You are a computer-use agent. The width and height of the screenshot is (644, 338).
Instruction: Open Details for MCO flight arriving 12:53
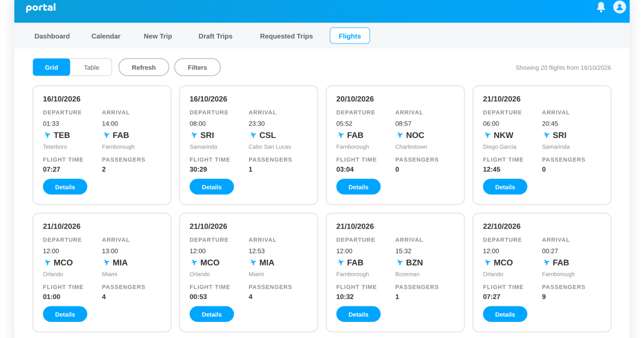tap(211, 314)
